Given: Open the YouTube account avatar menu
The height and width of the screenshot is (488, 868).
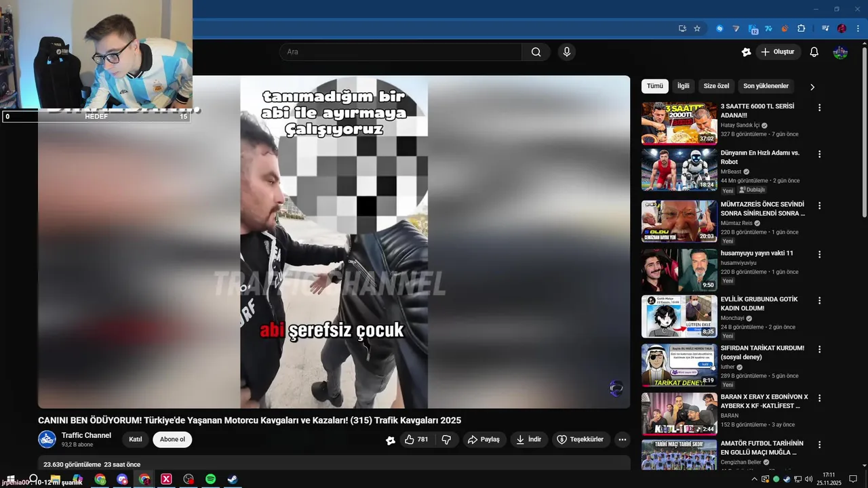Looking at the screenshot, I should point(840,52).
